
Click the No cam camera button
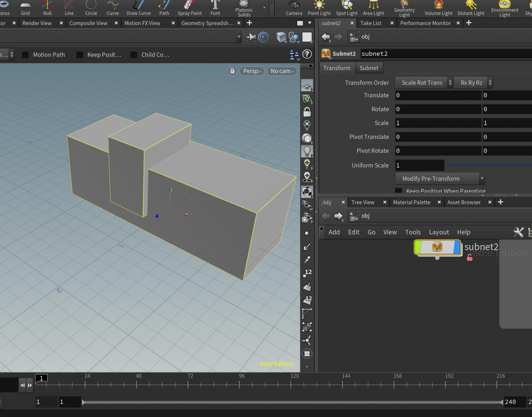(x=282, y=71)
